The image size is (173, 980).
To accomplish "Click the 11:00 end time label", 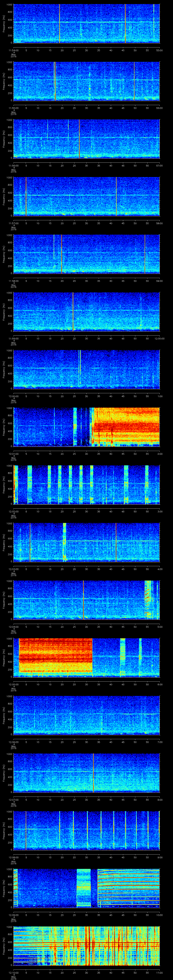I will click(x=159, y=973).
